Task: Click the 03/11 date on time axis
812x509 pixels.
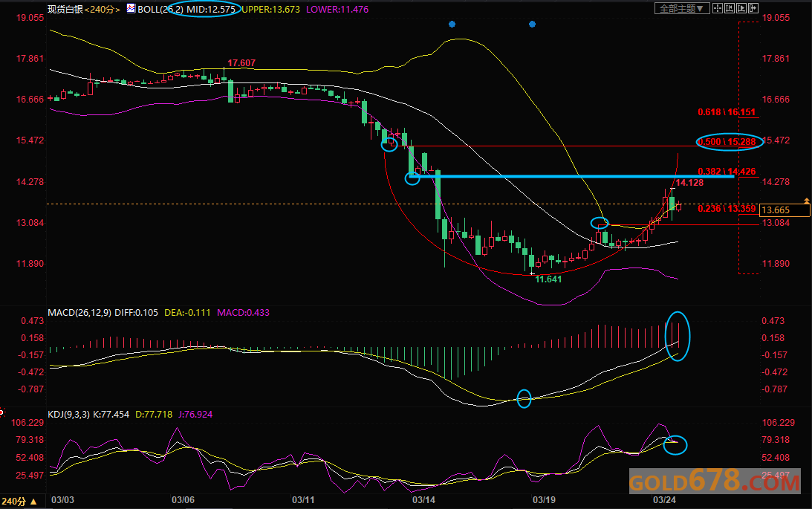Action: pyautogui.click(x=303, y=500)
